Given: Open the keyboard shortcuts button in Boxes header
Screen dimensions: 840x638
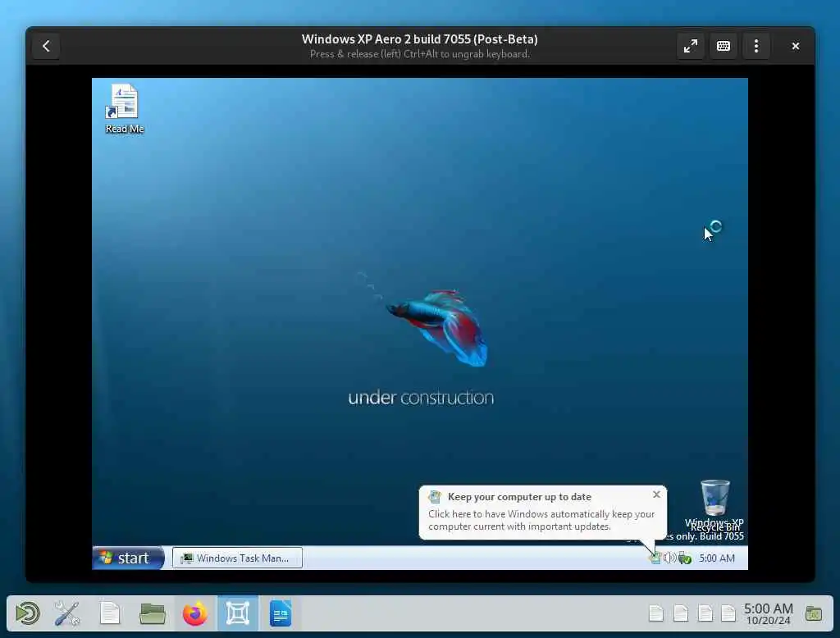Looking at the screenshot, I should [724, 47].
